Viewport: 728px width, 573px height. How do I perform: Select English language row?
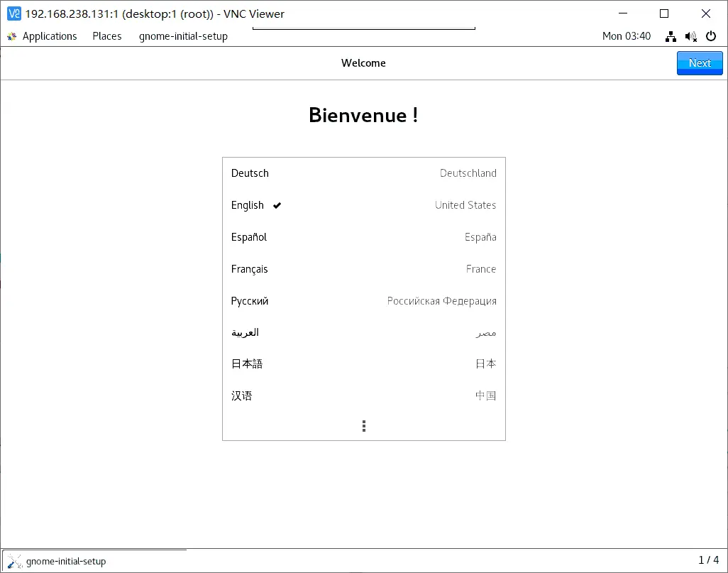[363, 205]
